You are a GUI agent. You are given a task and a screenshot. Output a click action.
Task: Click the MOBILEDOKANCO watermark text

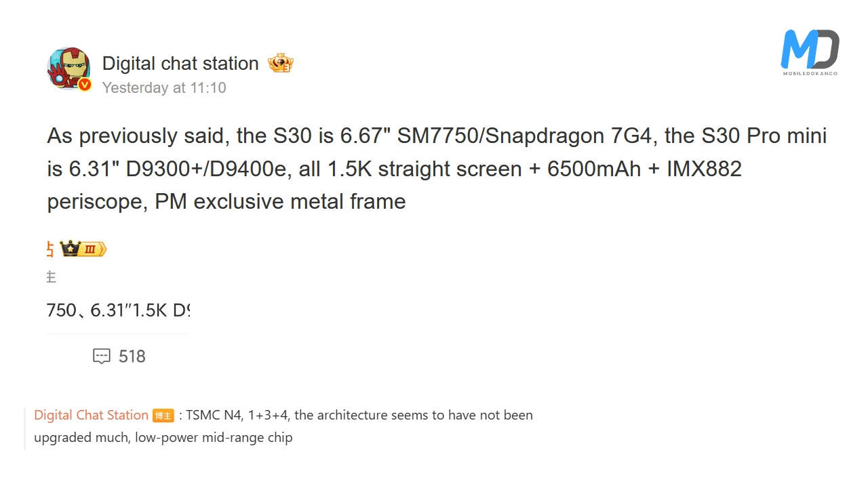tap(810, 73)
